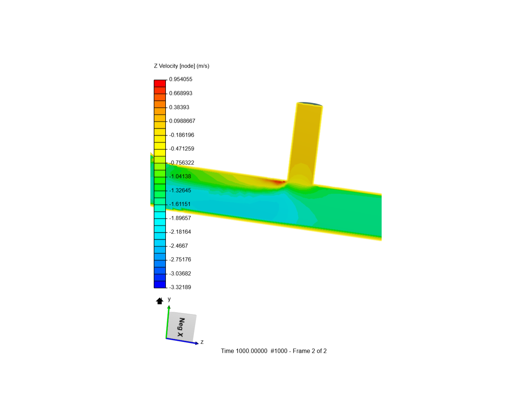Click legend value -2.75176

click(x=180, y=259)
